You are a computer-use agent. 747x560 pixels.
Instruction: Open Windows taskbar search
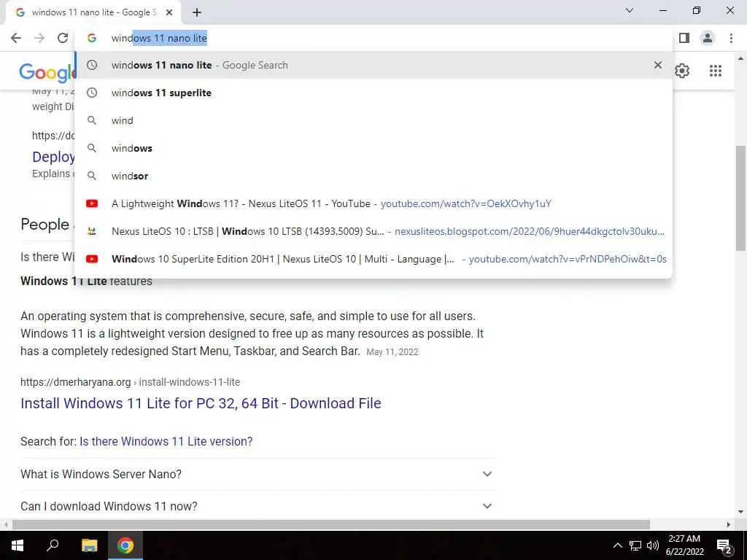pyautogui.click(x=53, y=545)
